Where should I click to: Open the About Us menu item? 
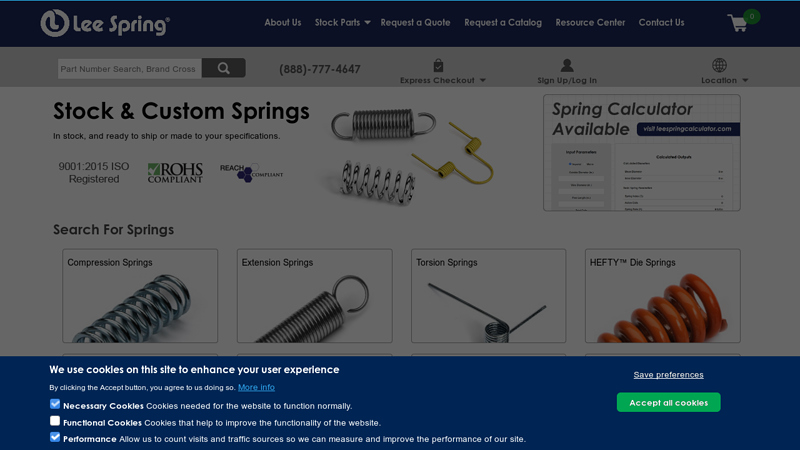point(282,22)
